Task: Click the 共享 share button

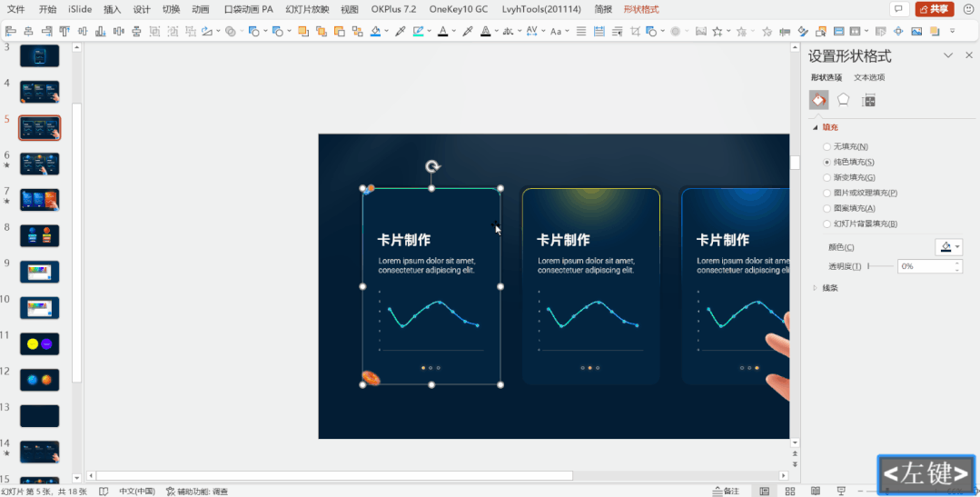Action: click(935, 9)
